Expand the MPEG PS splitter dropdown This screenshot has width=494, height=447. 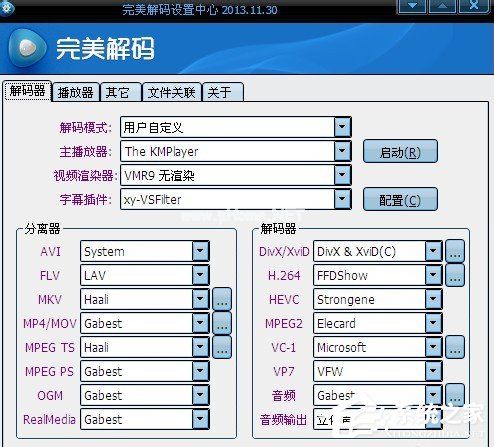click(200, 371)
